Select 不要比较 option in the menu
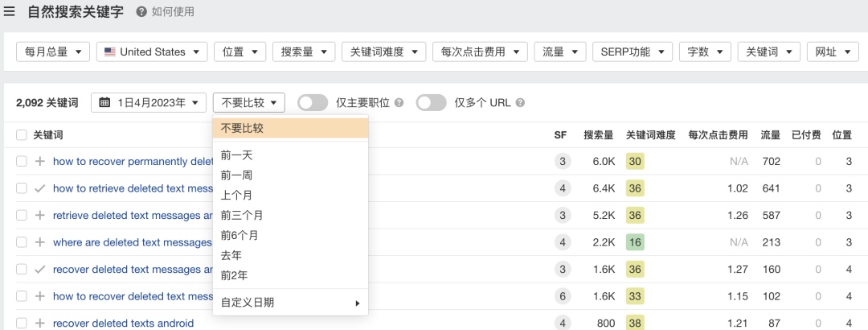 pyautogui.click(x=291, y=128)
